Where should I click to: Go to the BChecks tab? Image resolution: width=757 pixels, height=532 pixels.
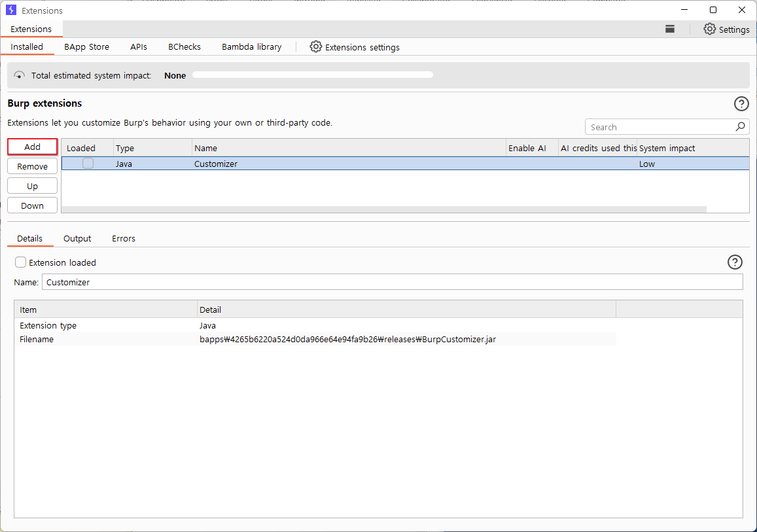(185, 47)
